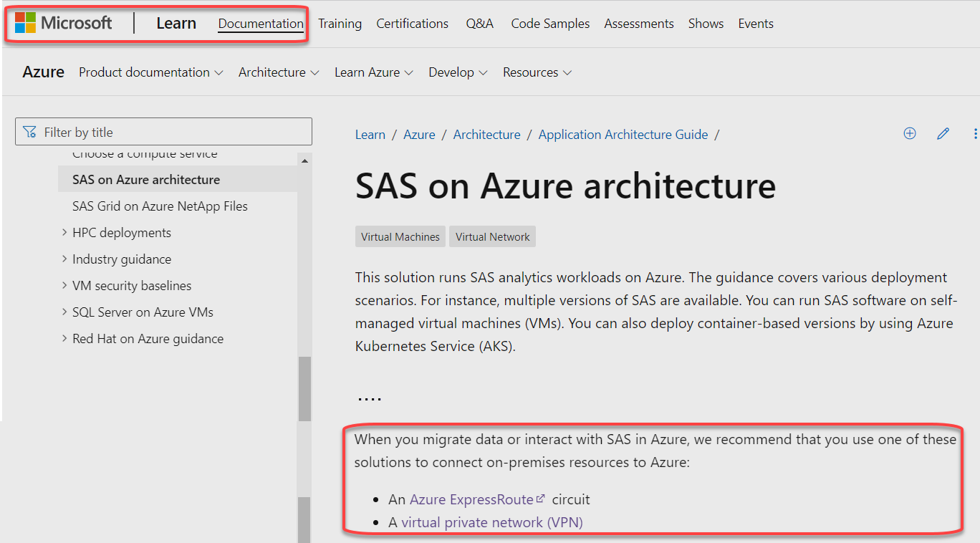Click the filter icon in search box
980x543 pixels.
29,132
